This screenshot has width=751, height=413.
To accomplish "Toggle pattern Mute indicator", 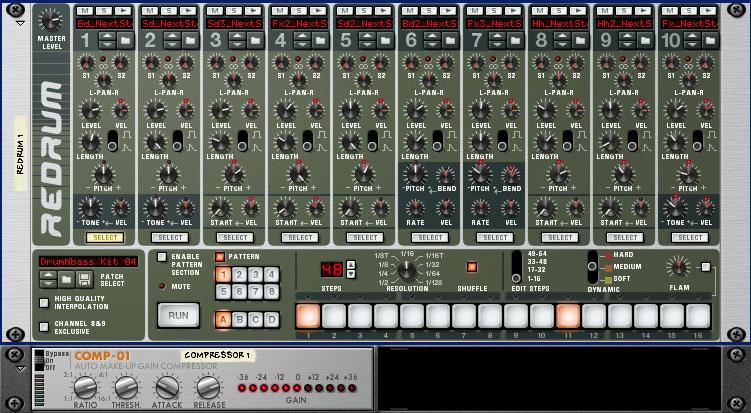I will pos(162,286).
